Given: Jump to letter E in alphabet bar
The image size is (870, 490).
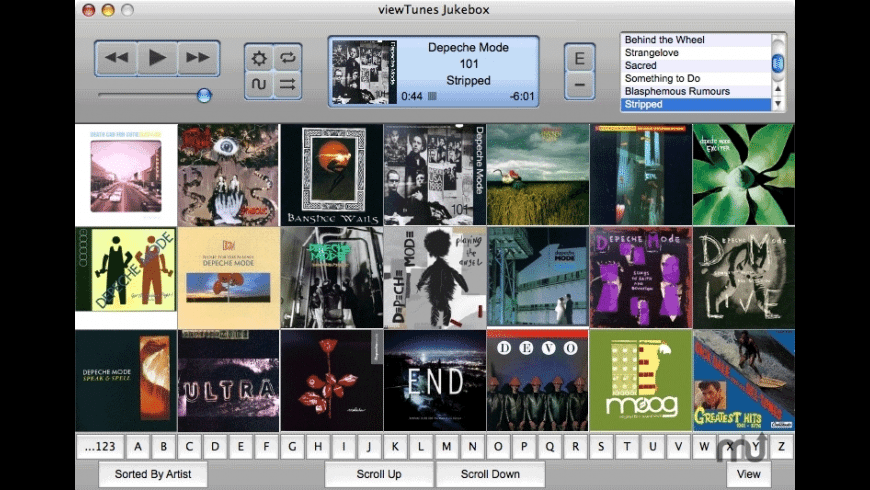Looking at the screenshot, I should [x=241, y=447].
